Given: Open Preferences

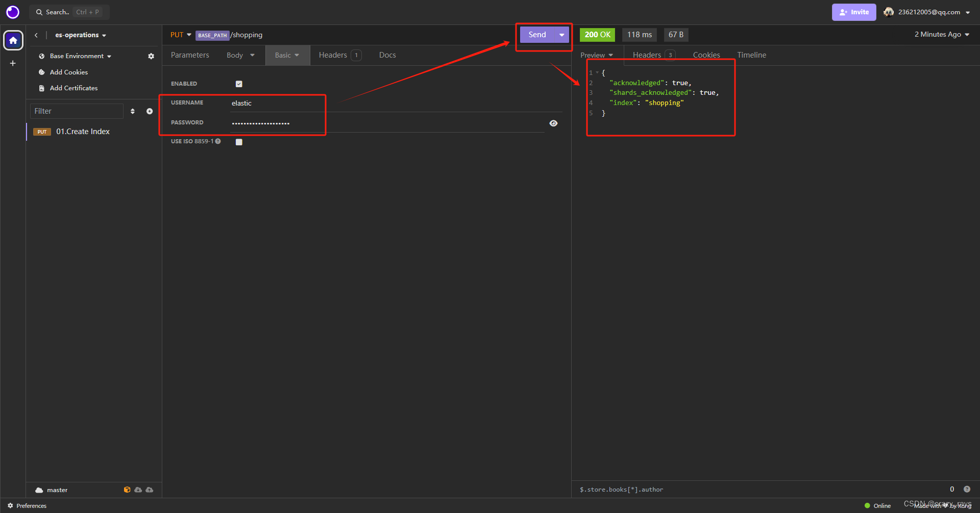Looking at the screenshot, I should click(x=31, y=506).
